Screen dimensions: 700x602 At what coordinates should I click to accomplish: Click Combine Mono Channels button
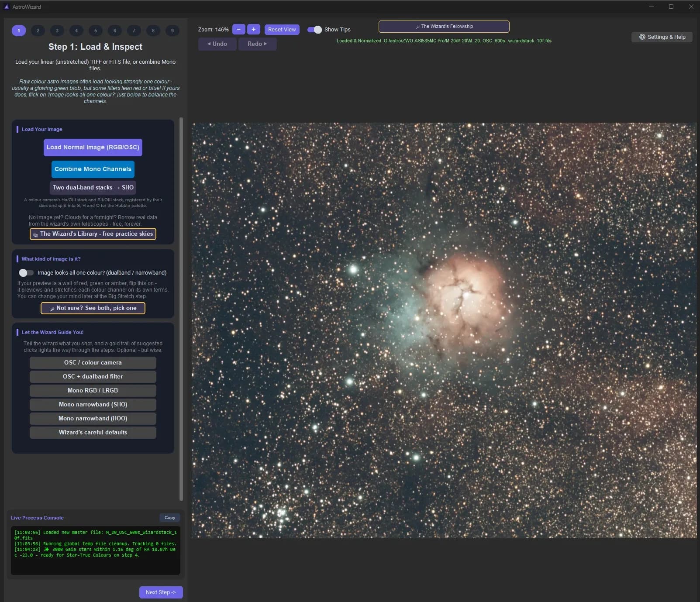(x=93, y=169)
